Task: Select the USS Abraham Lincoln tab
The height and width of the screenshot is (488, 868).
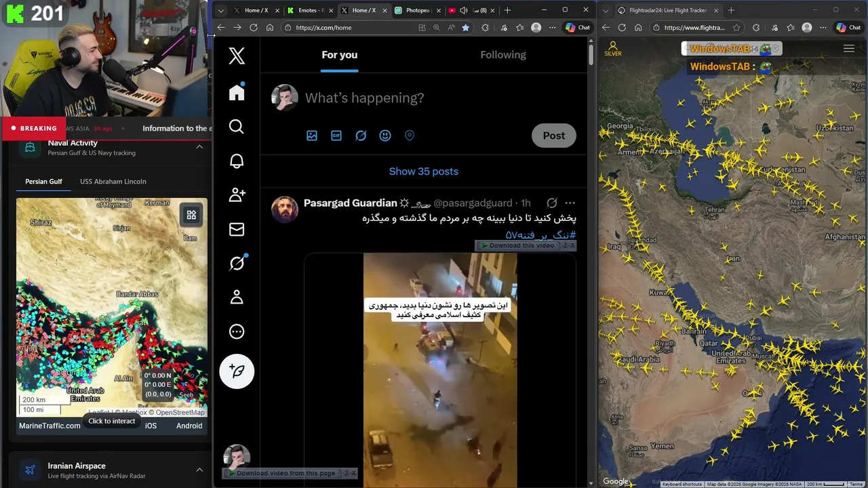Action: 113,182
